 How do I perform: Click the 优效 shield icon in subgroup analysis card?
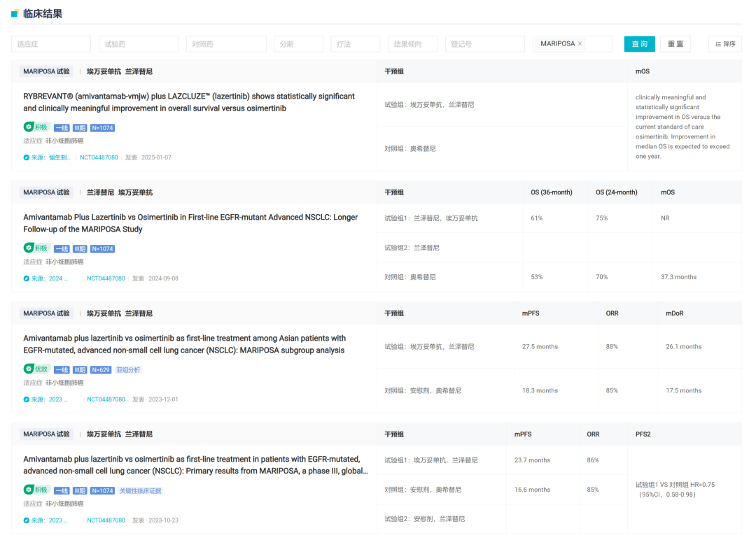click(29, 369)
